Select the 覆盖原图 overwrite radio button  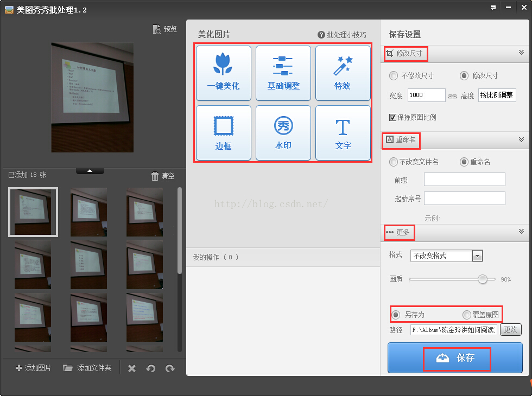coord(467,315)
